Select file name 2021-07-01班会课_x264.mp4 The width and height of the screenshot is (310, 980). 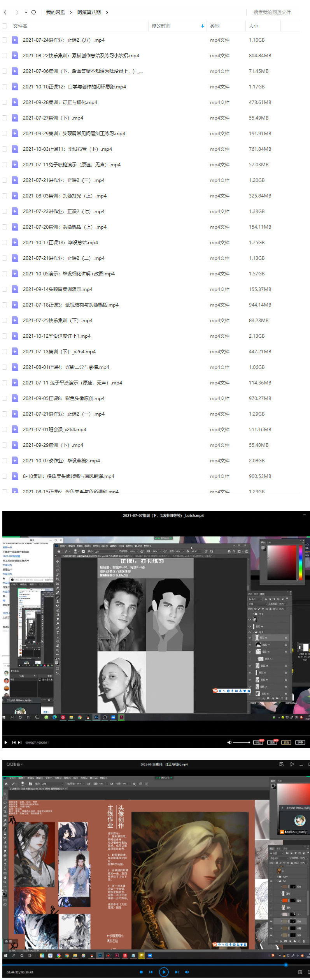(x=54, y=429)
